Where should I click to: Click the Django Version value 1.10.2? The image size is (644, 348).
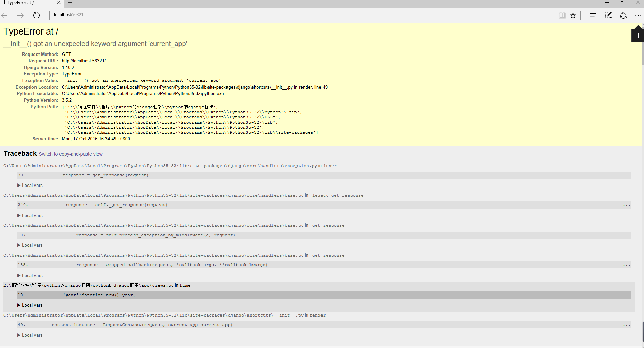click(68, 68)
